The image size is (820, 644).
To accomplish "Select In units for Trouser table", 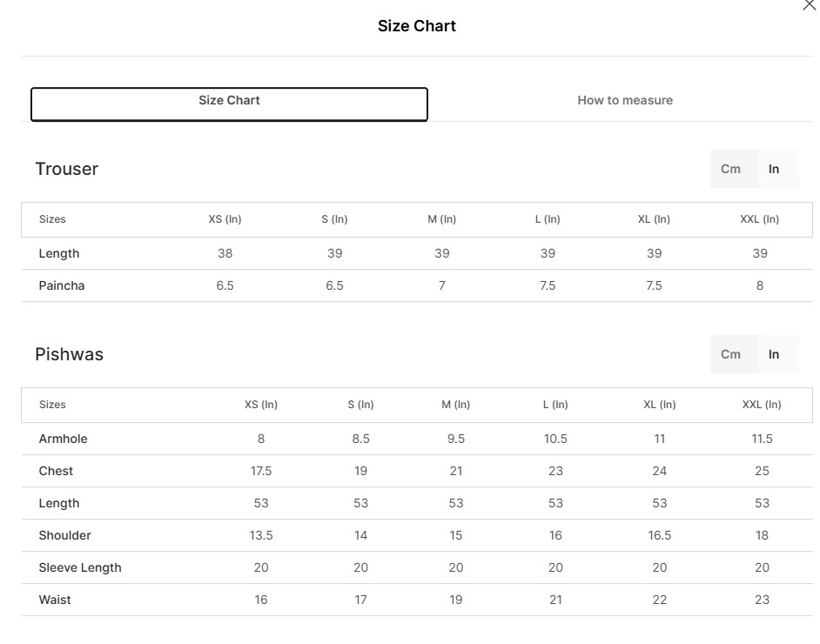I will tap(774, 169).
